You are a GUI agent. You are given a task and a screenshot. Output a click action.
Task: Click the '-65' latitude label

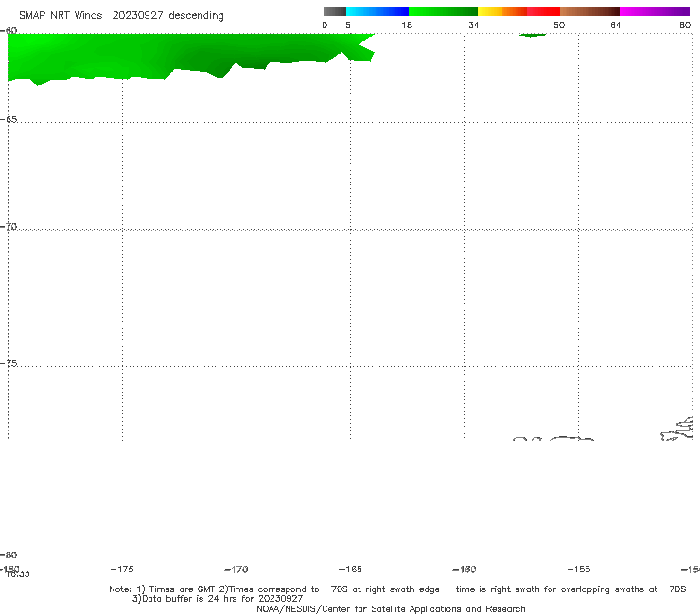tap(9, 120)
